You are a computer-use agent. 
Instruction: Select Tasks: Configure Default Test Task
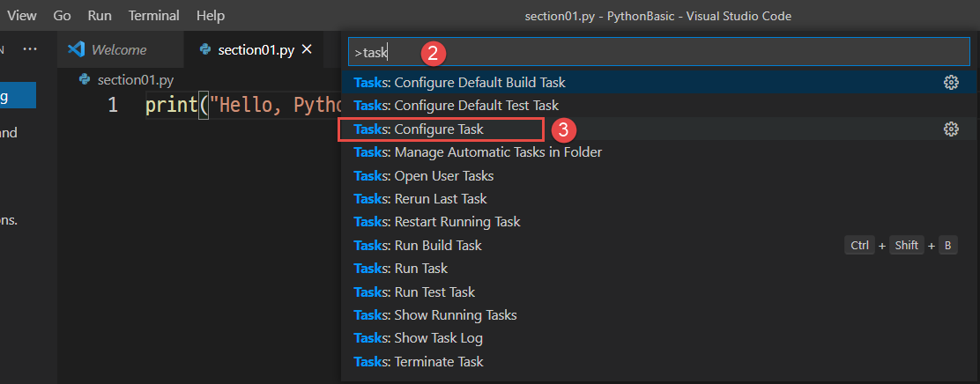point(658,106)
